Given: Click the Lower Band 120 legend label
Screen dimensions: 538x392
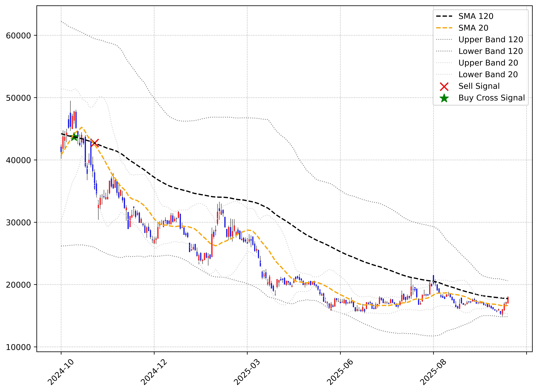Looking at the screenshot, I should coord(491,51).
